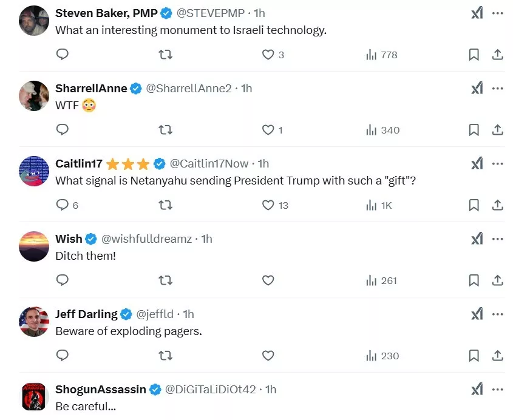Bookmark Jeff Darling's exploding pagers tweet

point(474,356)
